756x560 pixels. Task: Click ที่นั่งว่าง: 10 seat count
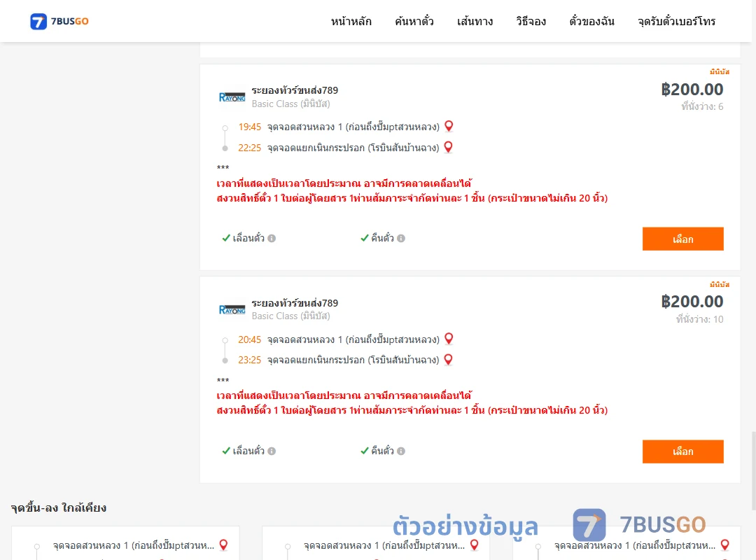tap(699, 319)
